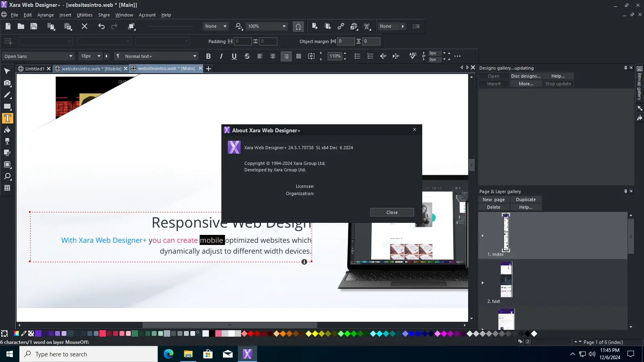Pick the no-colour swatch in the color line
The height and width of the screenshot is (362, 644).
point(31,333)
